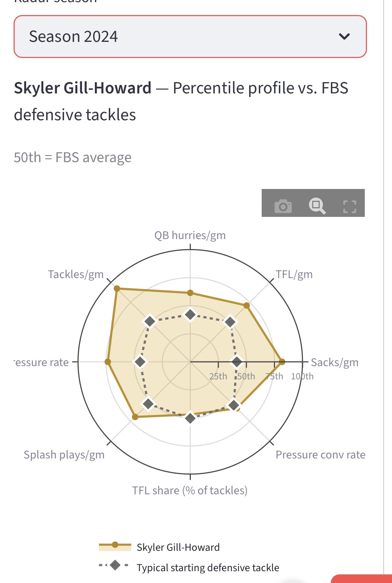Click the TFL share (% of tackles) axis label
The image size is (392, 583).
coord(190,490)
